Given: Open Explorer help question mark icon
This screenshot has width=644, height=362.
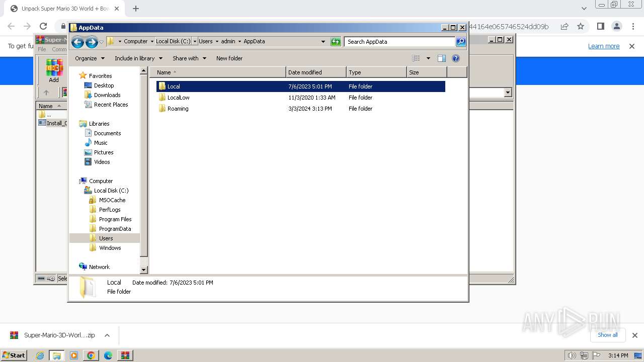Looking at the screenshot, I should [456, 58].
